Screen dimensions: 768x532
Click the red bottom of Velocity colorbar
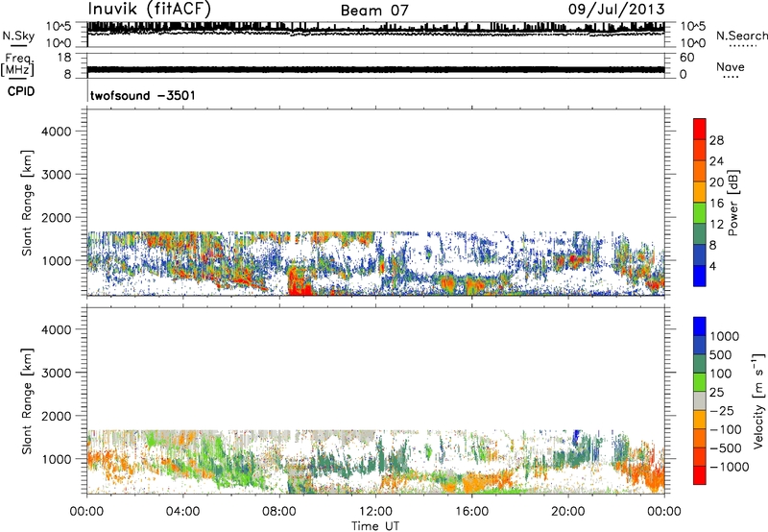[700, 475]
